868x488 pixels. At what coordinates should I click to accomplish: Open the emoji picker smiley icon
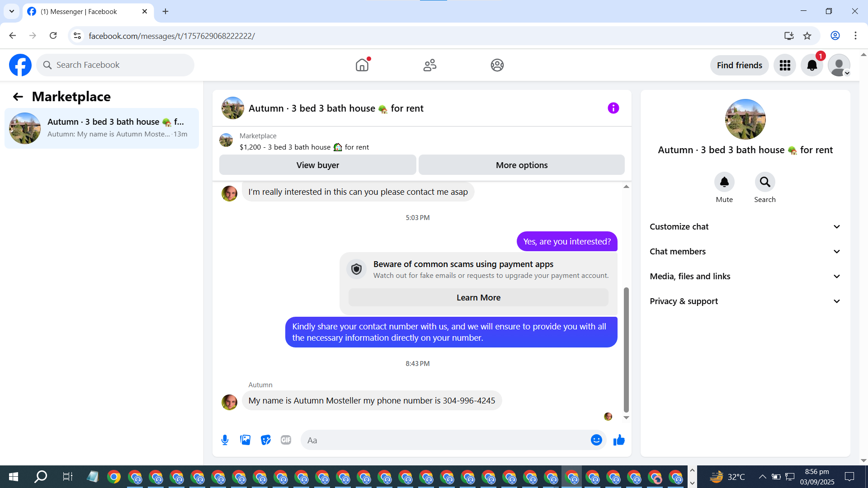pyautogui.click(x=596, y=440)
